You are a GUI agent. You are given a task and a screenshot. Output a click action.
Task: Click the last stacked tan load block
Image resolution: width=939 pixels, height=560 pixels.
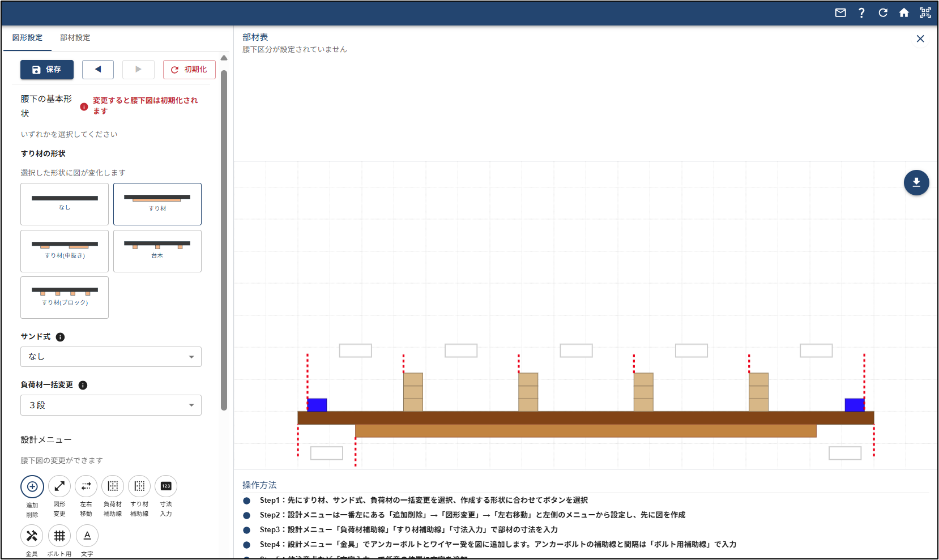(759, 392)
